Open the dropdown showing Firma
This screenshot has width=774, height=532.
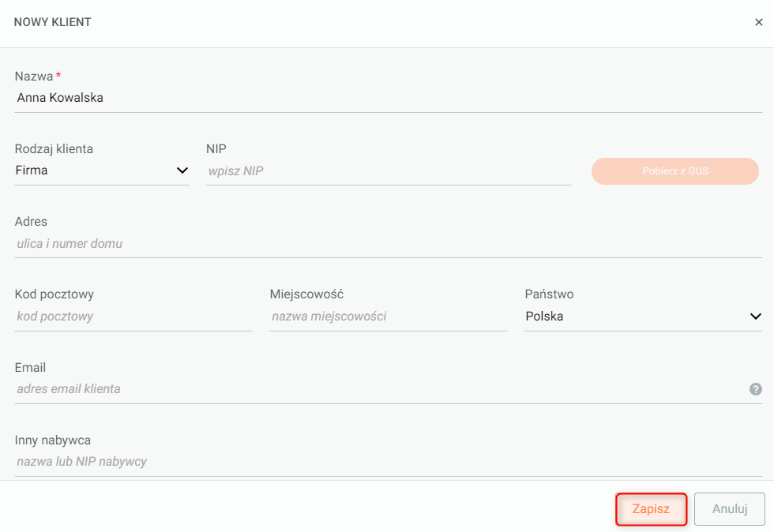[x=102, y=170]
